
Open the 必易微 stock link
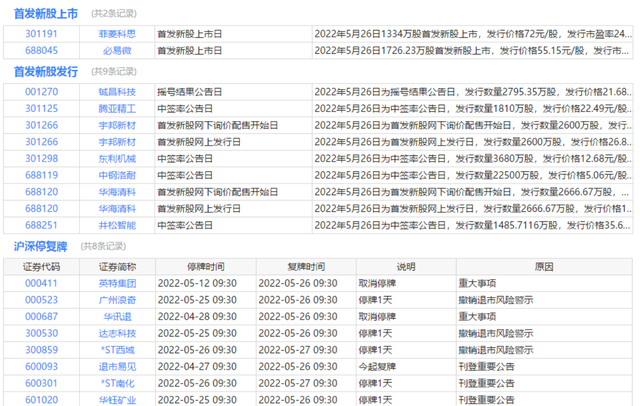[x=117, y=51]
